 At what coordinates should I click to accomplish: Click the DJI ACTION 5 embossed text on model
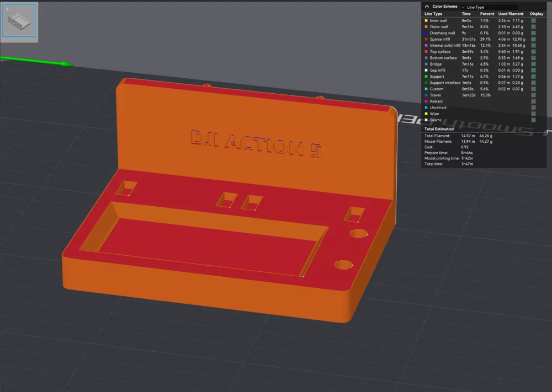(256, 143)
